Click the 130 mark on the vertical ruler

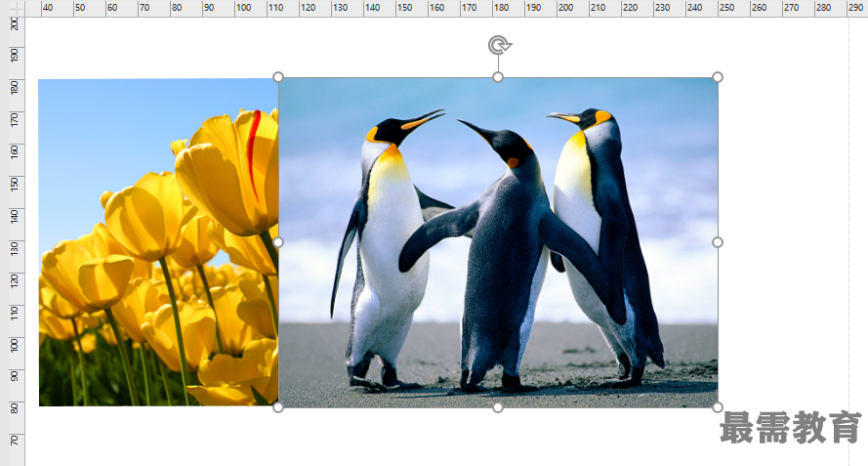point(15,248)
